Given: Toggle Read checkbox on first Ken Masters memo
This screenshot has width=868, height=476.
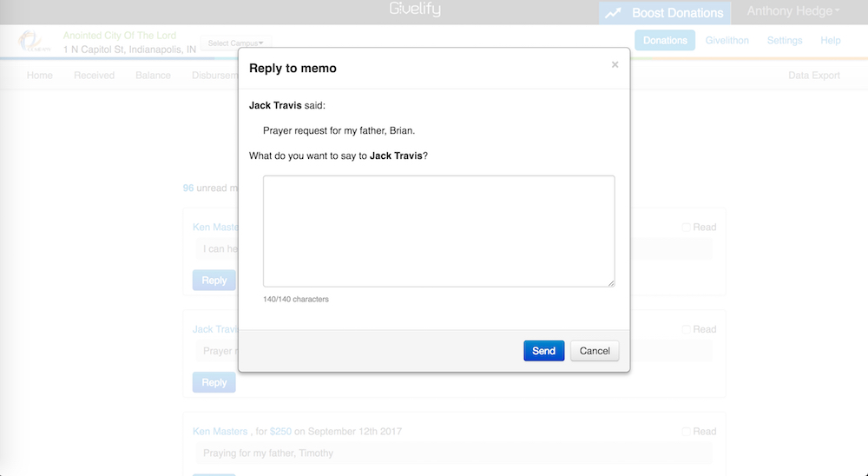Looking at the screenshot, I should tap(687, 228).
